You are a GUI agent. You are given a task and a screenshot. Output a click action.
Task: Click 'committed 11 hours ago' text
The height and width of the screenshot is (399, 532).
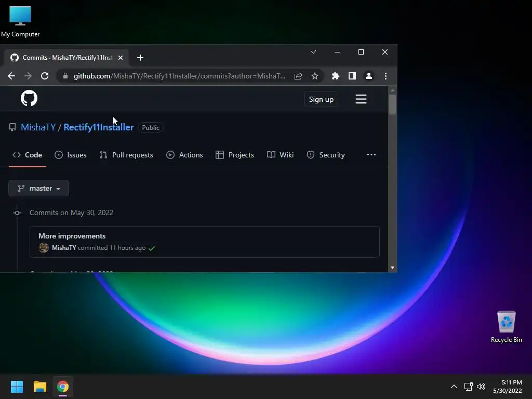[x=112, y=248]
